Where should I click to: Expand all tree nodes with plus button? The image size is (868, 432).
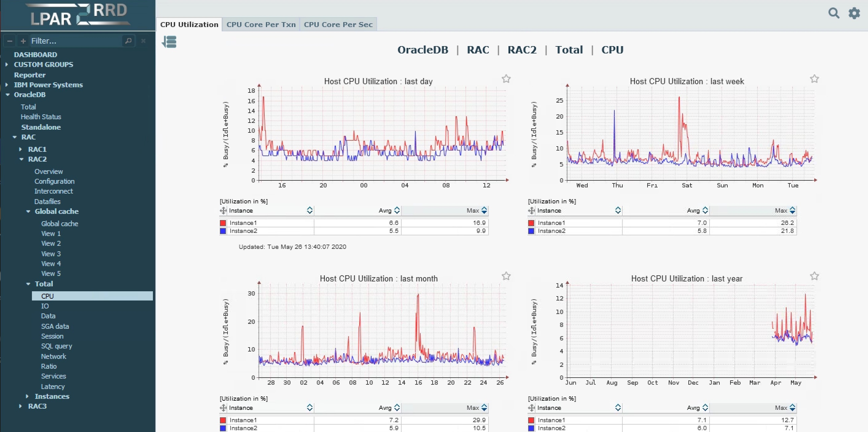point(23,41)
